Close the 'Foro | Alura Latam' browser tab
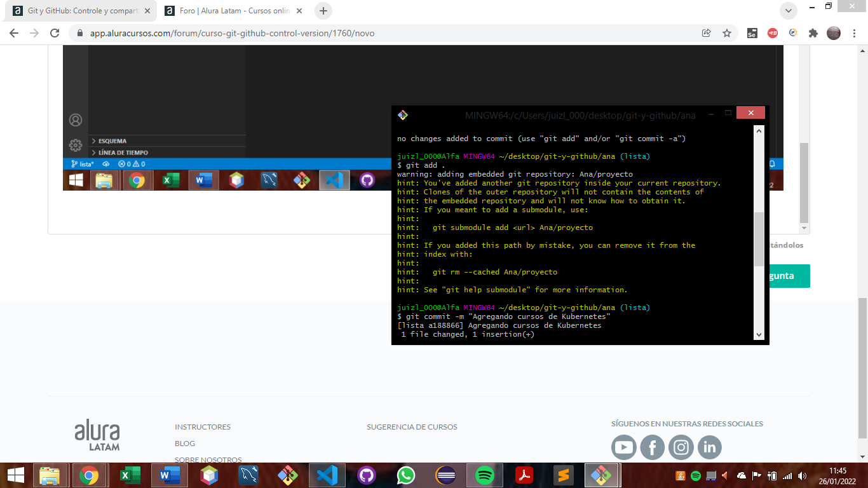Image resolution: width=868 pixels, height=488 pixels. point(301,11)
